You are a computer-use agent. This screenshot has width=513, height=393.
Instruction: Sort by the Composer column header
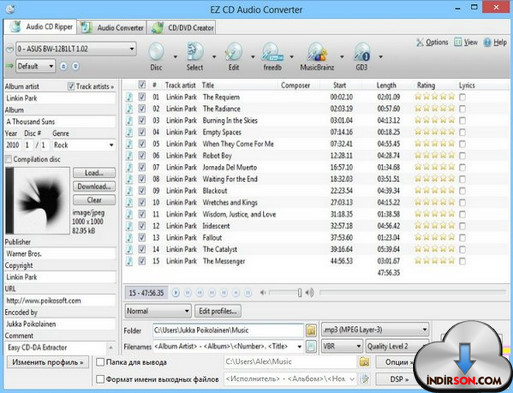point(295,85)
